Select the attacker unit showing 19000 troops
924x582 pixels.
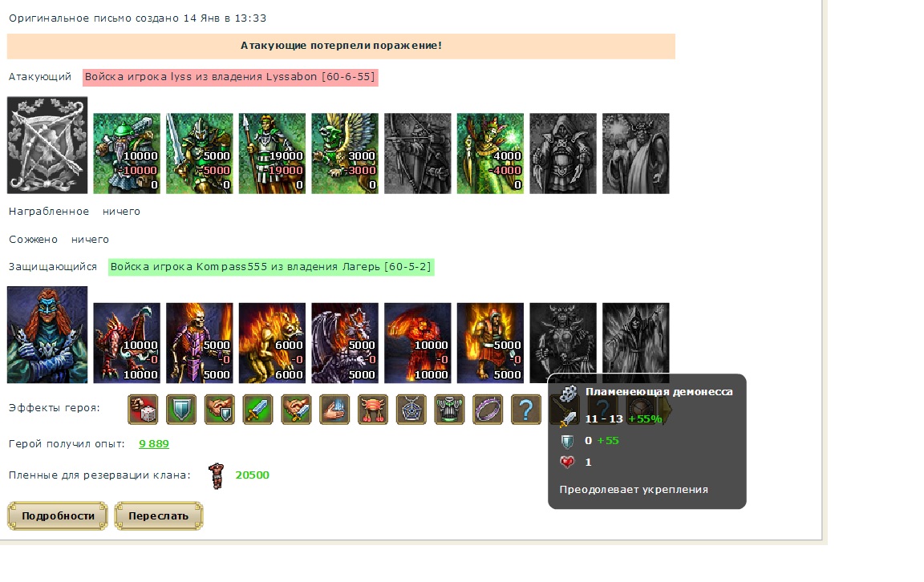click(x=272, y=153)
